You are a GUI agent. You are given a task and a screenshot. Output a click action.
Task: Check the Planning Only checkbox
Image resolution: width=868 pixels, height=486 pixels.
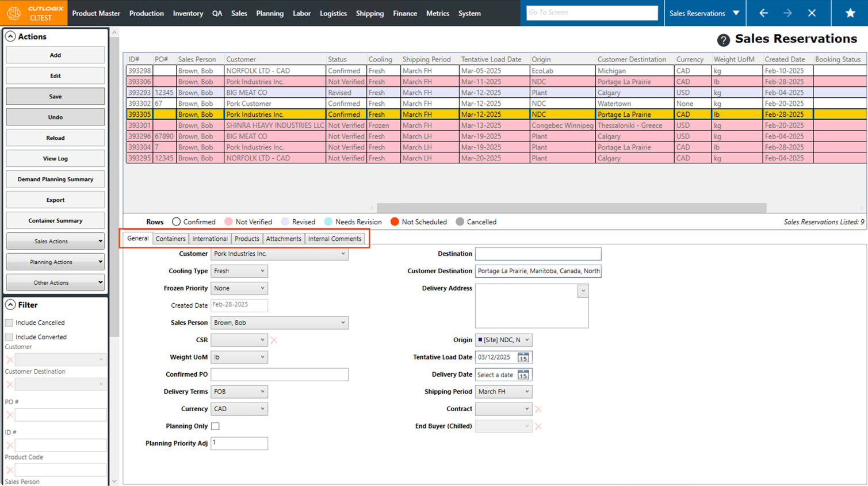point(215,426)
